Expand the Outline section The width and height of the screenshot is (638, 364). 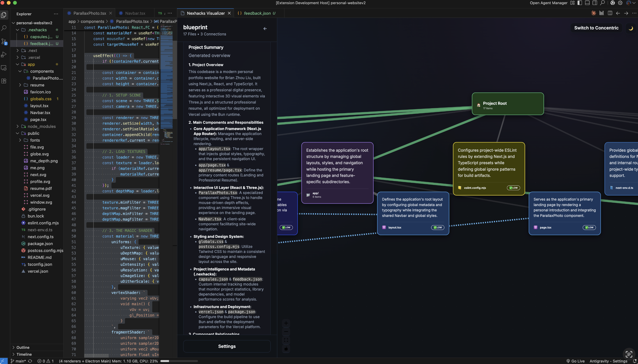23,348
